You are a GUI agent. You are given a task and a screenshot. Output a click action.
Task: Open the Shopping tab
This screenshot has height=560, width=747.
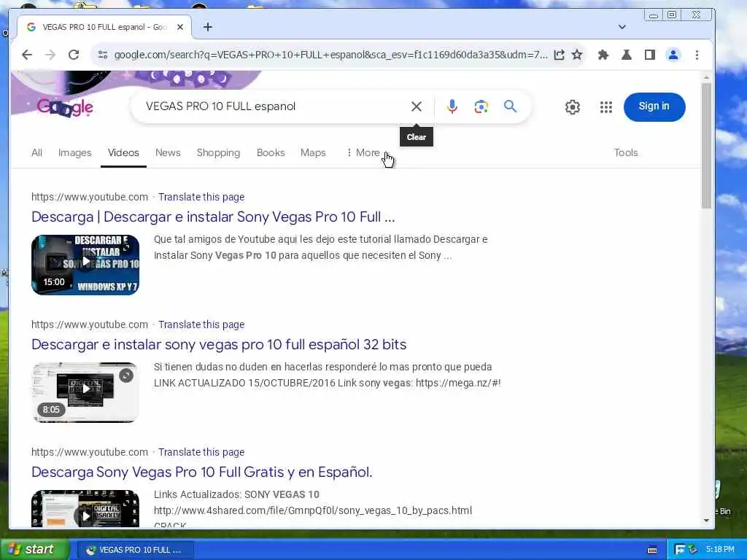[x=218, y=153]
